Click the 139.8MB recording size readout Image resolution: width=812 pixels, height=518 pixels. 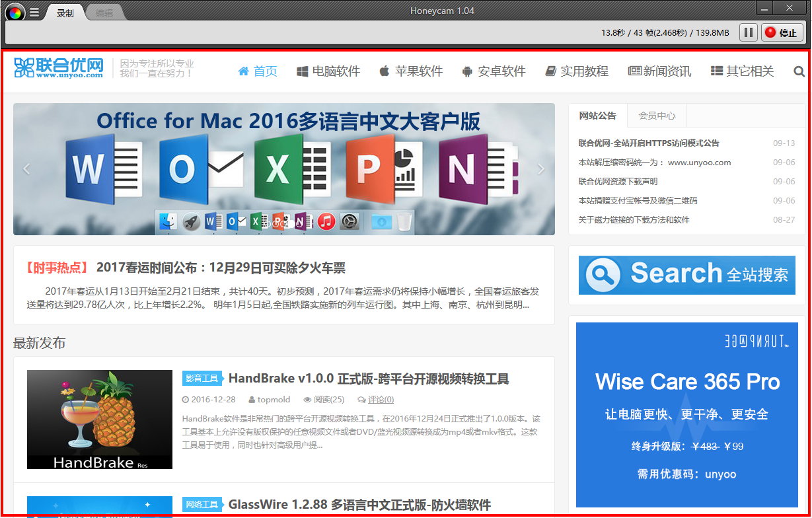pos(712,32)
